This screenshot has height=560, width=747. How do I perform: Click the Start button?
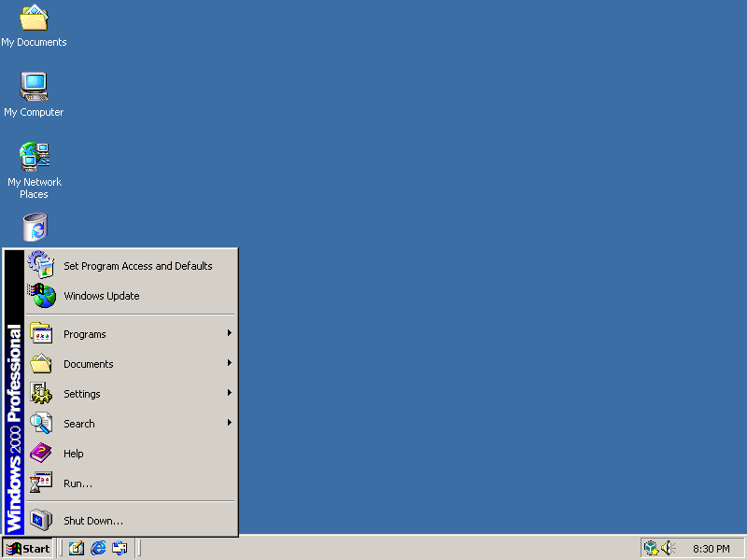pos(28,548)
